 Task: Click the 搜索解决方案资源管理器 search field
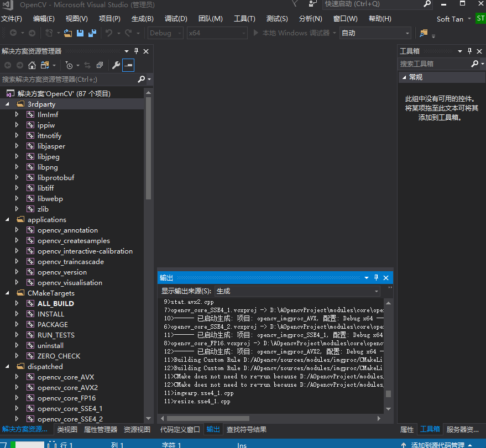click(x=69, y=79)
